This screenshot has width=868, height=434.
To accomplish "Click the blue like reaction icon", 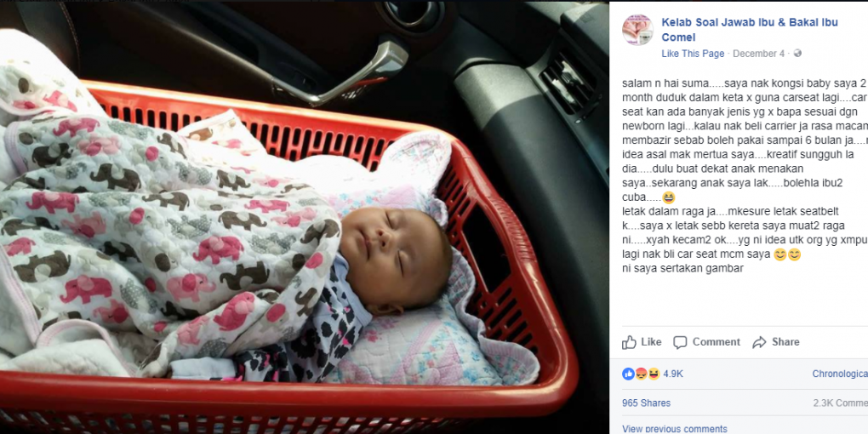I will pyautogui.click(x=628, y=374).
